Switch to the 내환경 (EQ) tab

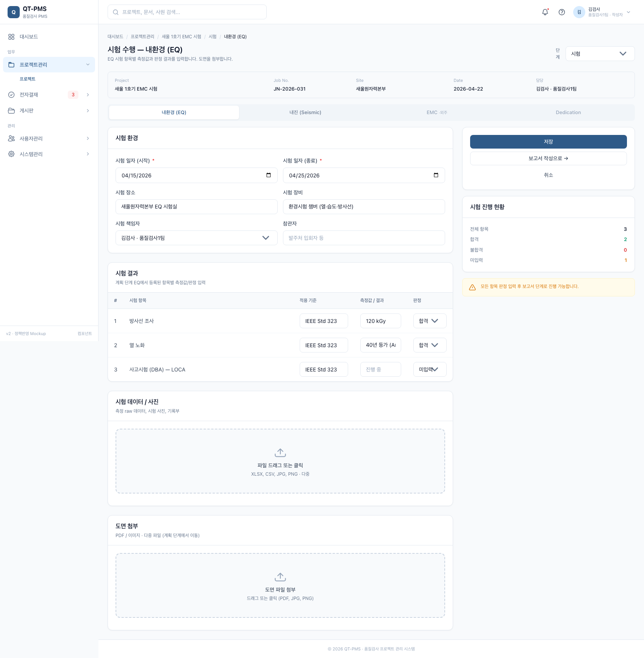coord(174,113)
